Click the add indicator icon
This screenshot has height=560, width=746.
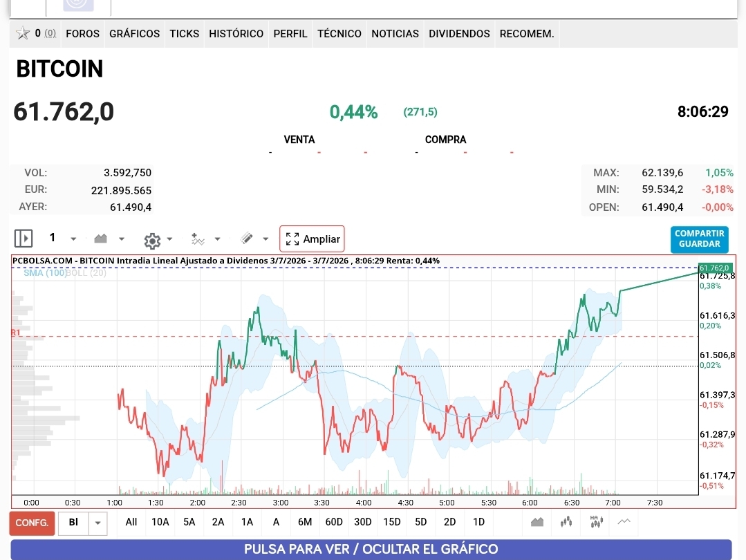coord(198,239)
